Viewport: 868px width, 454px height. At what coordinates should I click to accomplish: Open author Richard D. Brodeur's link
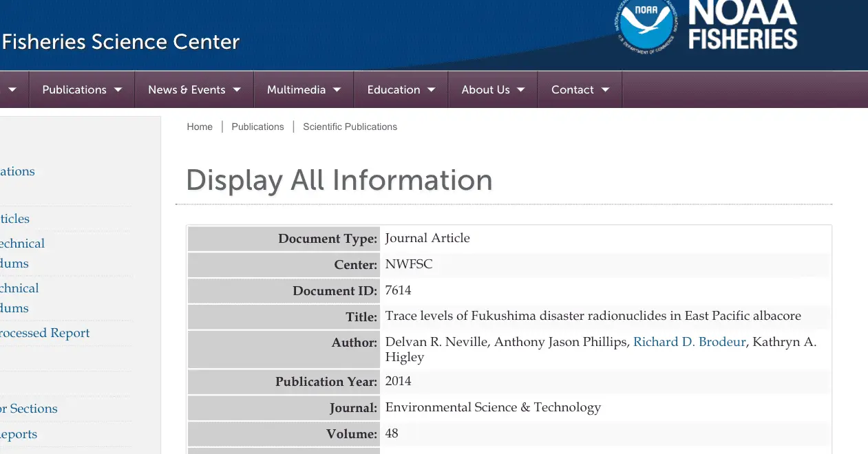tap(689, 342)
